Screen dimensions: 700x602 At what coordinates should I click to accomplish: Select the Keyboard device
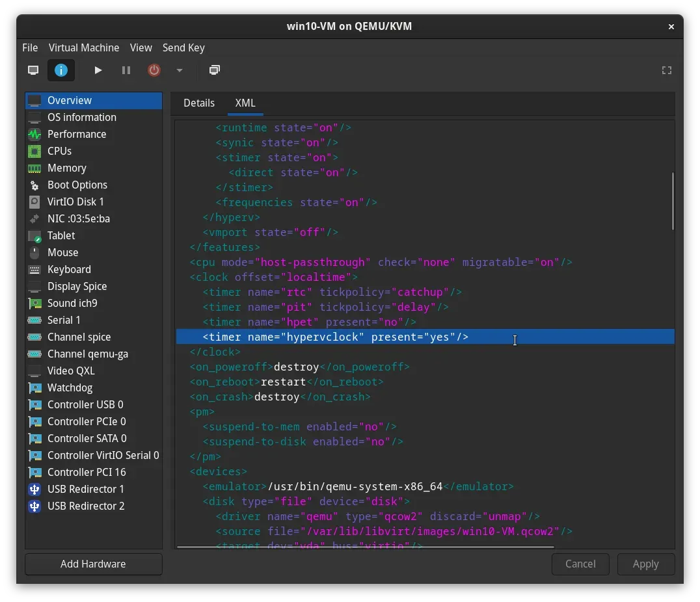point(94,270)
